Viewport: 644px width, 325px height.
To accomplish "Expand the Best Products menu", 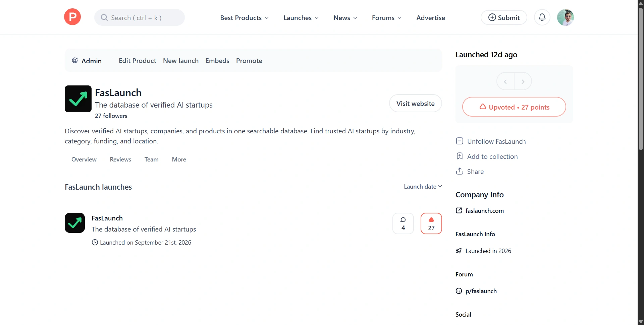I will 244,18.
